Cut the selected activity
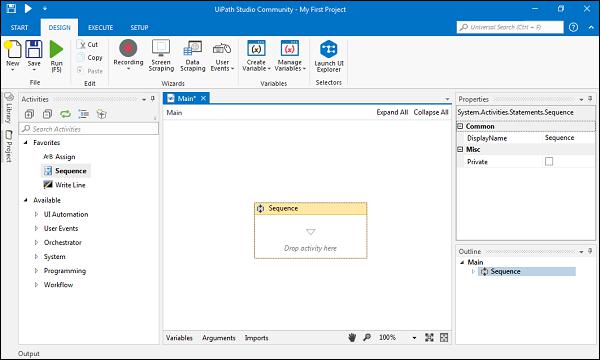The image size is (600, 360). [x=89, y=44]
